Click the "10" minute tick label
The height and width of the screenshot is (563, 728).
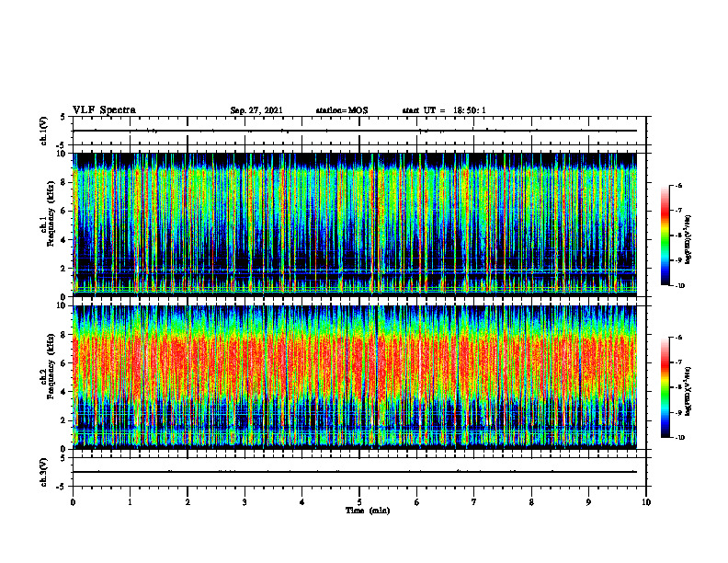coord(646,502)
